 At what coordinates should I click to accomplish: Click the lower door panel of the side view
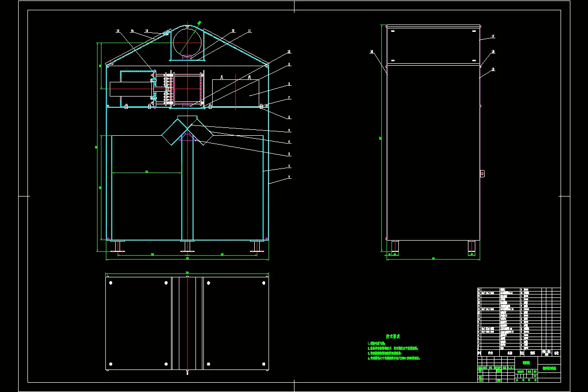(x=433, y=152)
